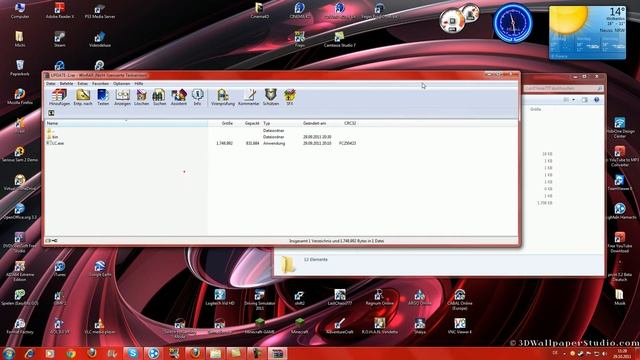Sort by the Name column header

126,123
